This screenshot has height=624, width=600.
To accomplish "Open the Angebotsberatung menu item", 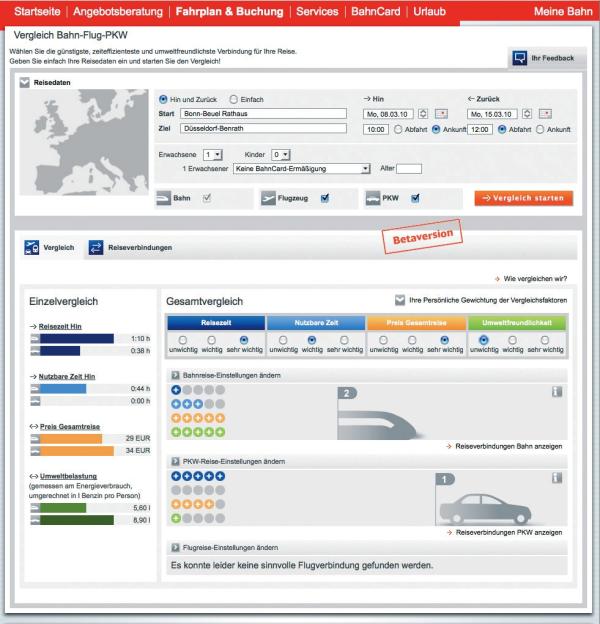I will [x=118, y=12].
